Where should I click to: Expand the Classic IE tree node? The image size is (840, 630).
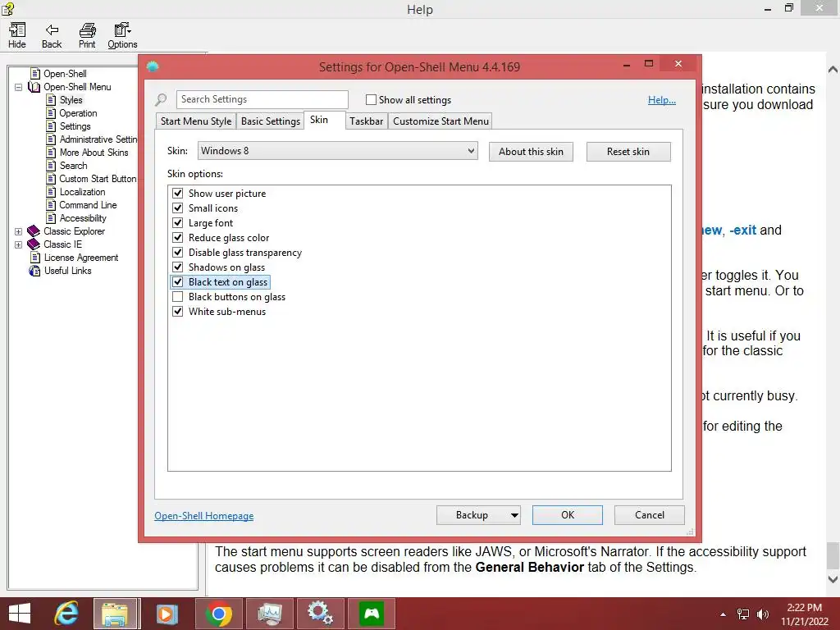click(18, 244)
